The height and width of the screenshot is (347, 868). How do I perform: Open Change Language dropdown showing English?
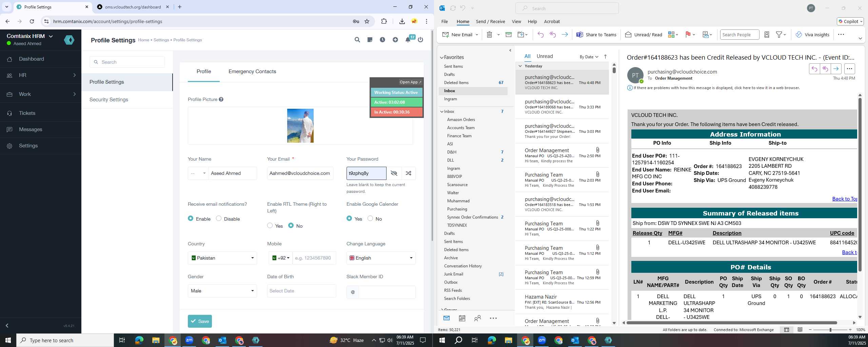pyautogui.click(x=381, y=258)
